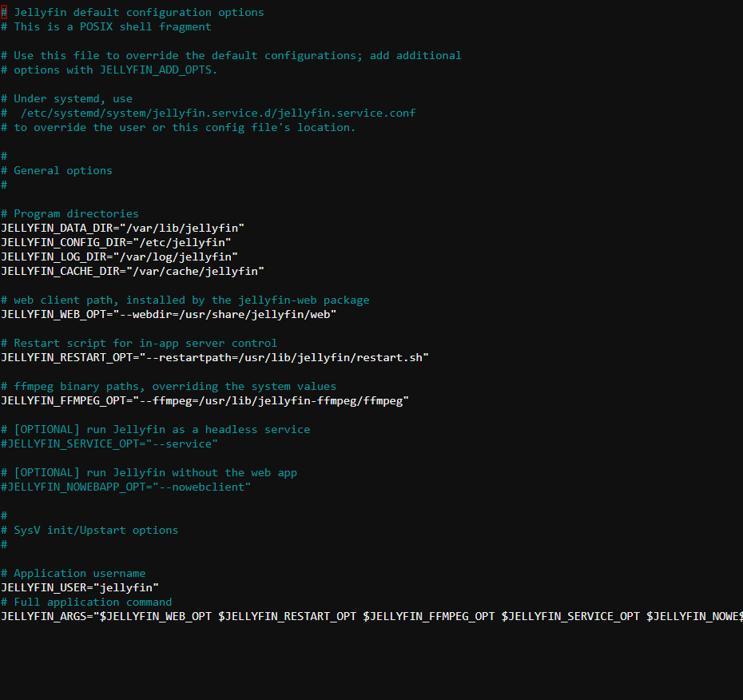The height and width of the screenshot is (700, 743).
Task: Click the 'Program directories' comment
Action: point(70,213)
